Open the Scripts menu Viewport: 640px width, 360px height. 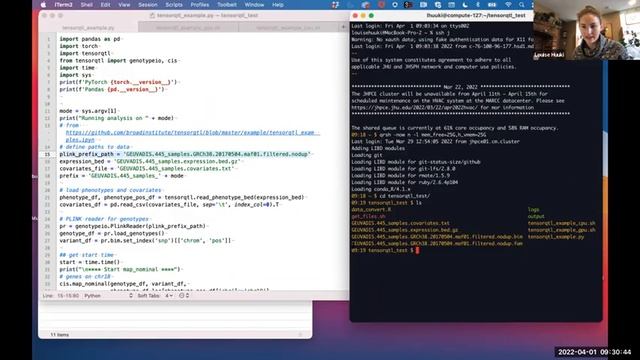174,5
